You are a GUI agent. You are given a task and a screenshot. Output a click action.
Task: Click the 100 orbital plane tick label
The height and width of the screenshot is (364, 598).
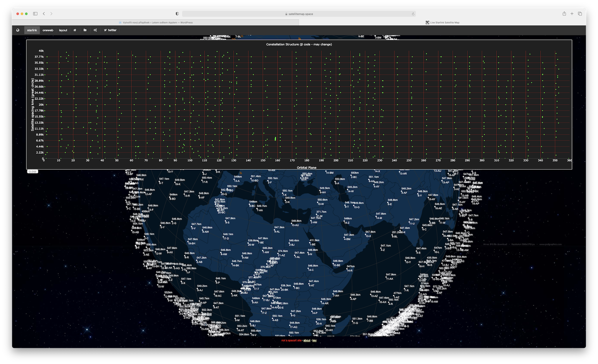190,161
